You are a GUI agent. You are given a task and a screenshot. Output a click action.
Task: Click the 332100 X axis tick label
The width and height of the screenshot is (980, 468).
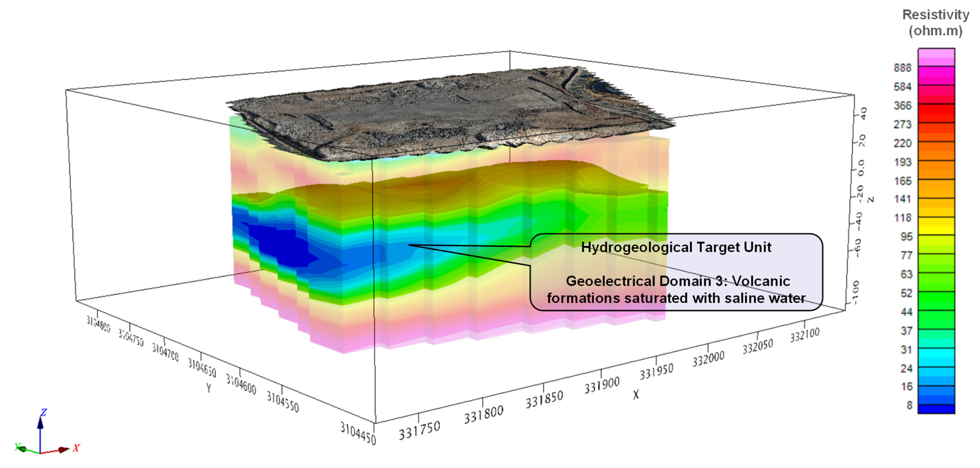(804, 336)
